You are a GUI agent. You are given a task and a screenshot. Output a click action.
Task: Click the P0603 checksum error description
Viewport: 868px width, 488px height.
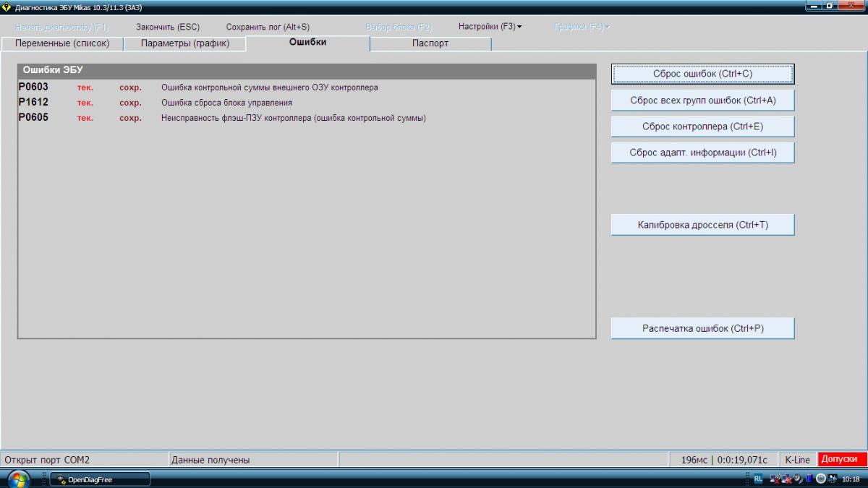point(269,87)
